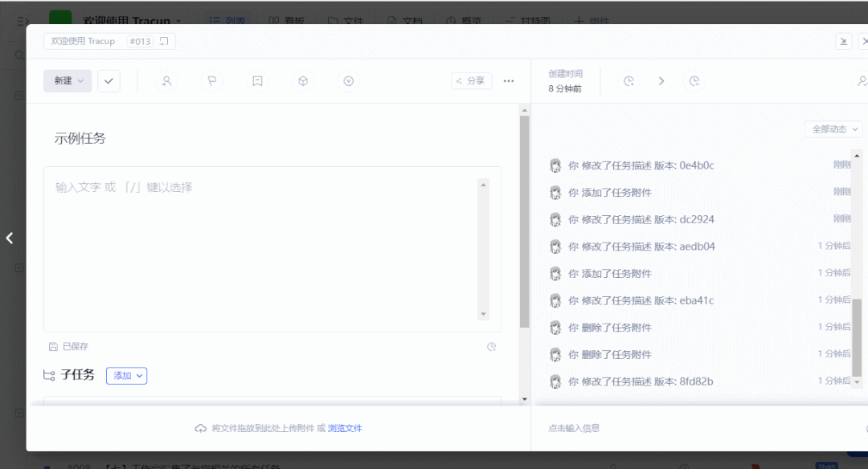Click the description editor scrollbar
Image resolution: width=868 pixels, height=469 pixels.
(x=483, y=249)
